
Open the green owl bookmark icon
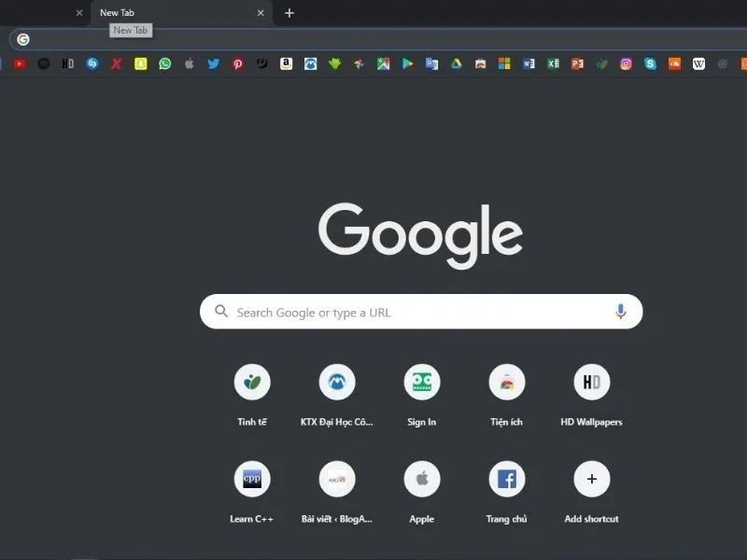(x=335, y=63)
